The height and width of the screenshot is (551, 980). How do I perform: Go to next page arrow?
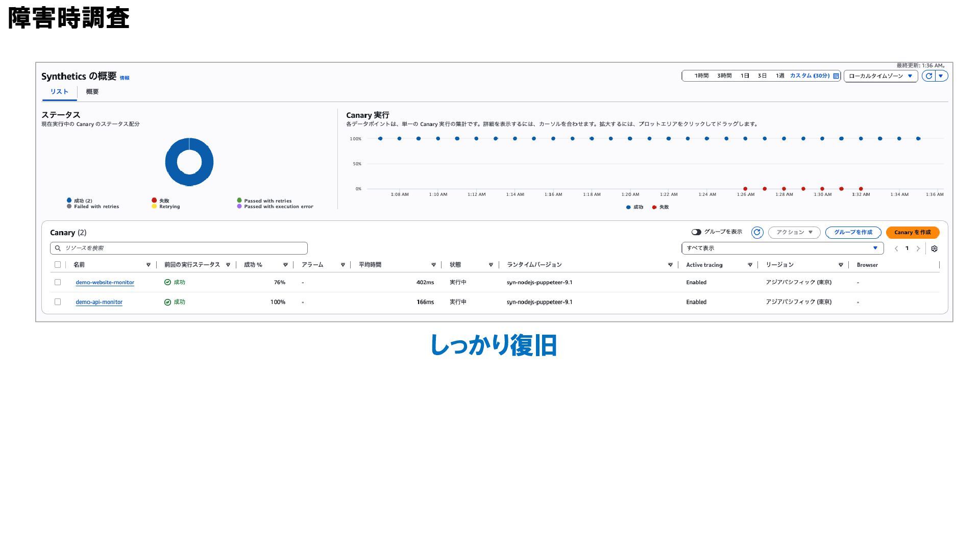pos(918,248)
